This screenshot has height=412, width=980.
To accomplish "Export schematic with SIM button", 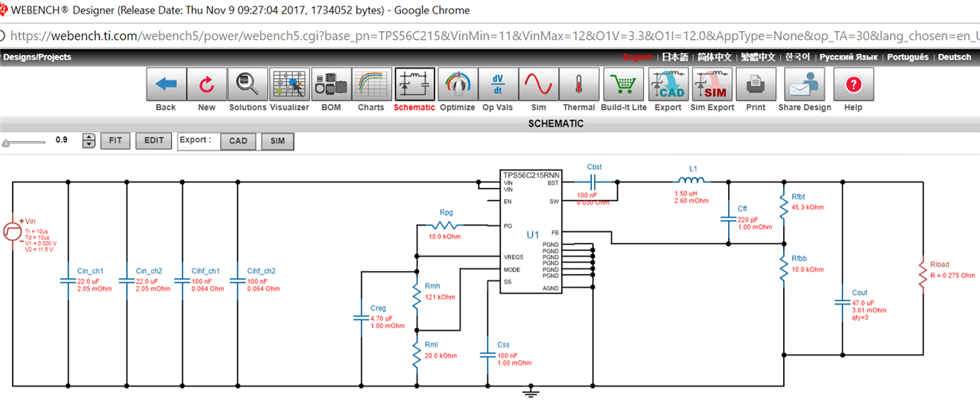I will tap(277, 142).
